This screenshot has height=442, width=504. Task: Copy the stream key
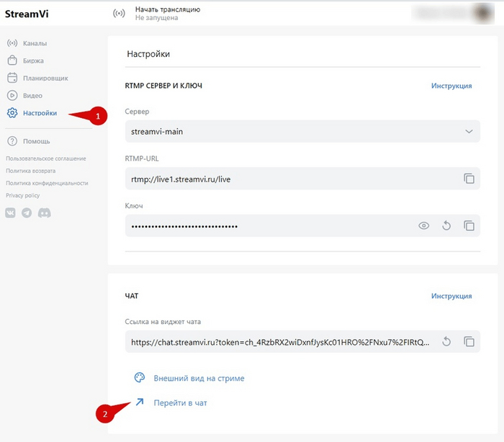click(x=469, y=225)
